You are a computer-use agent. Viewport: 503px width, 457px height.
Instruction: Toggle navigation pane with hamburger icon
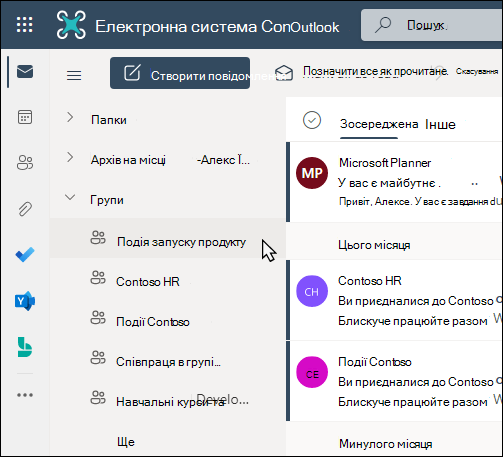tap(74, 75)
